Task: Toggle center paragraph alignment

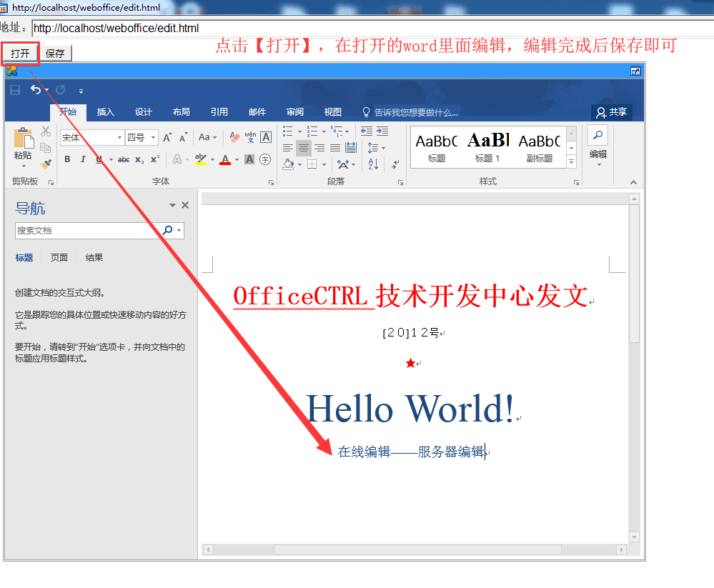Action: click(303, 148)
